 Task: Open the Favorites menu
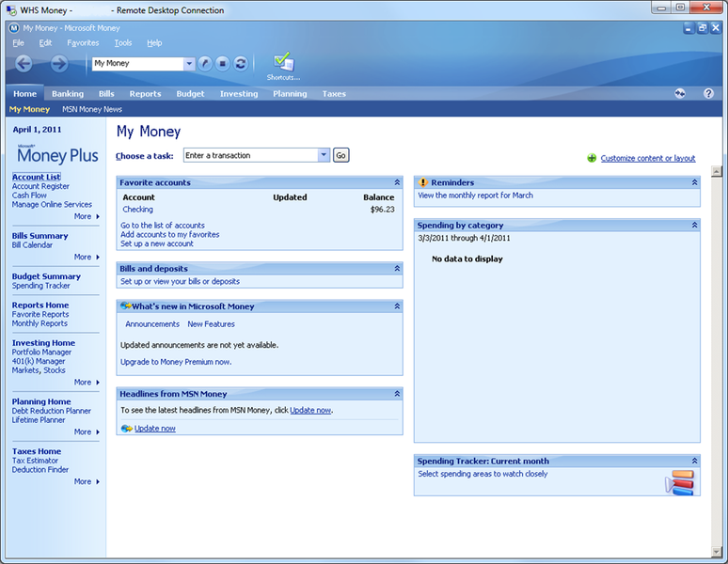coord(83,42)
